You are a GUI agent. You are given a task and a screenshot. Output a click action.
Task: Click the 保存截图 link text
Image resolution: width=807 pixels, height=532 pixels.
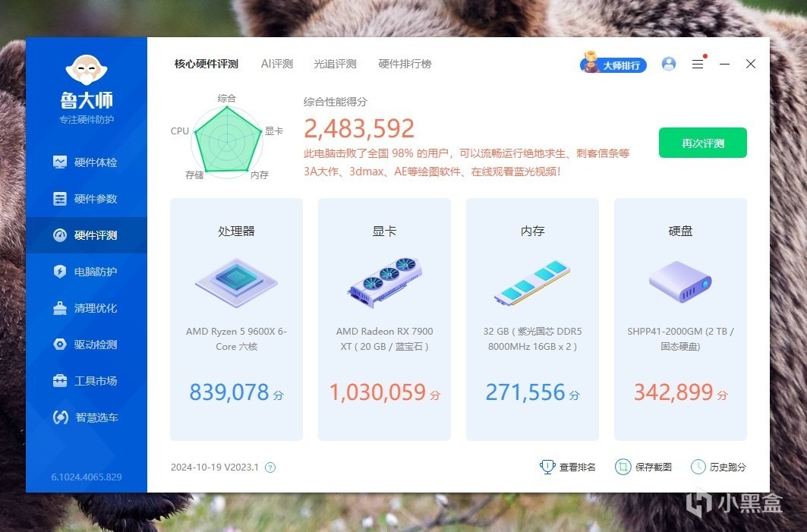click(x=654, y=467)
